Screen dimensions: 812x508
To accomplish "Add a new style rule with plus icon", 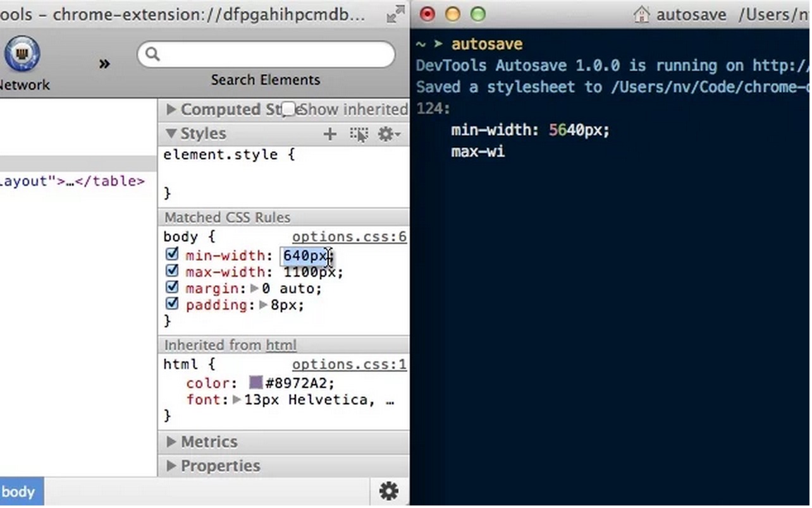I will click(x=329, y=134).
